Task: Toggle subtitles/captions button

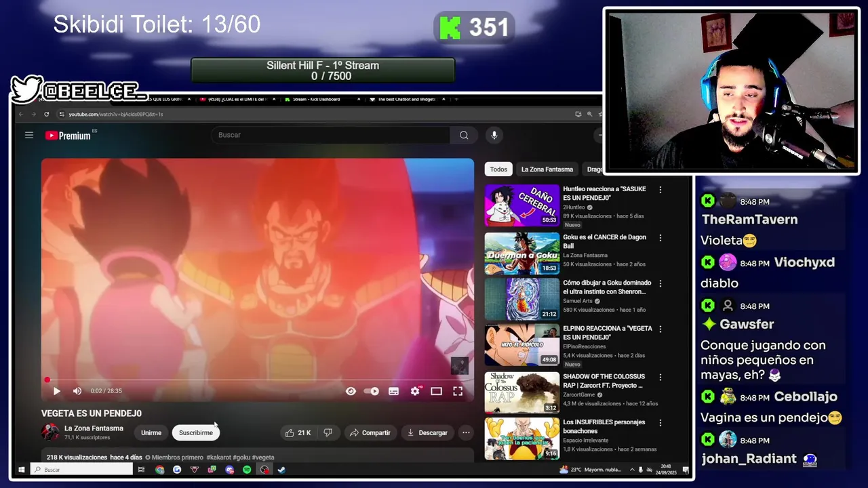Action: tap(393, 391)
